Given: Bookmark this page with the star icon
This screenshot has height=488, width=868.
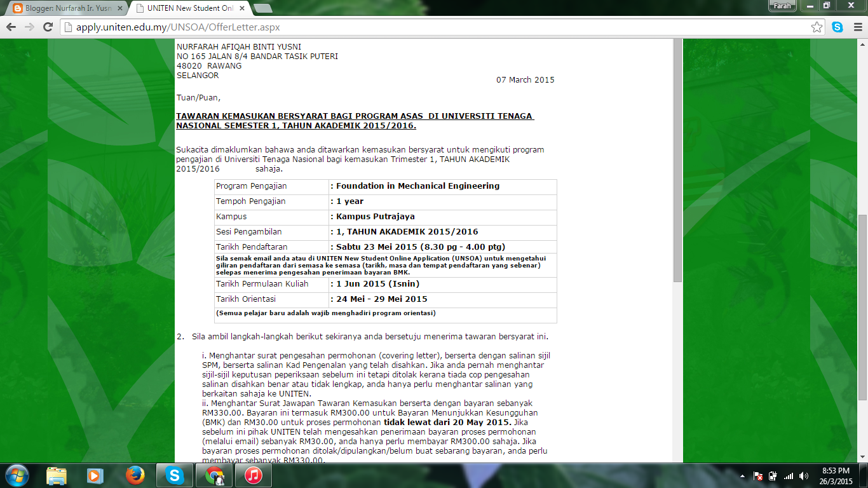Looking at the screenshot, I should coord(817,27).
